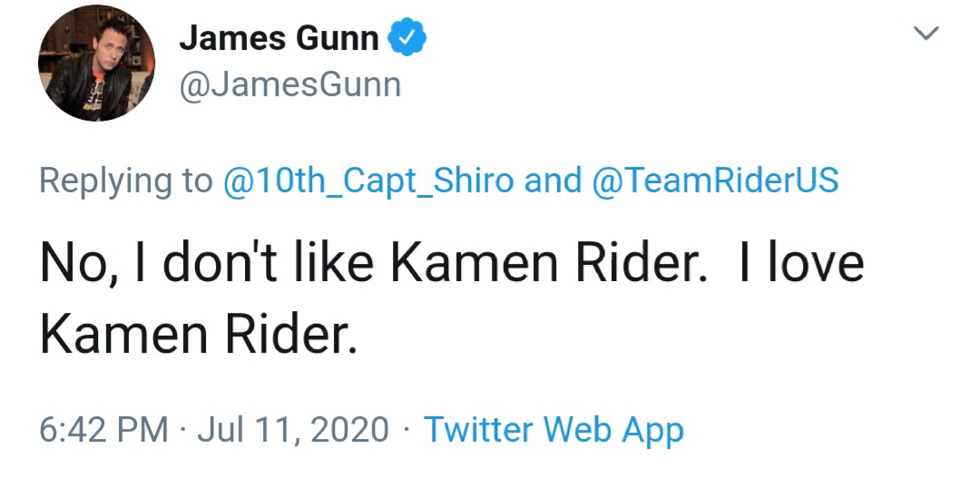Open the @TeamRiderUS mention link
The width and height of the screenshot is (980, 487).
[x=715, y=180]
